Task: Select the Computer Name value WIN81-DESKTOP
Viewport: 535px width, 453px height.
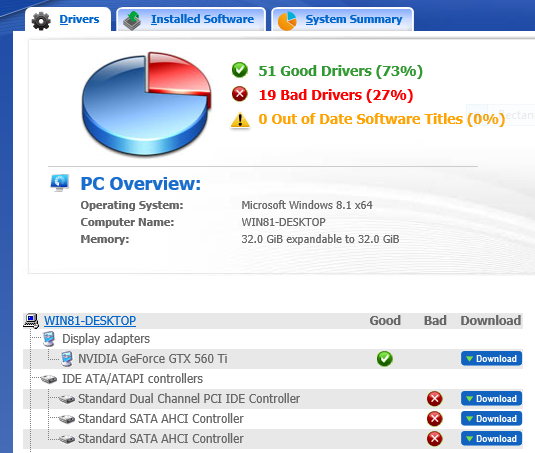Action: (x=283, y=222)
